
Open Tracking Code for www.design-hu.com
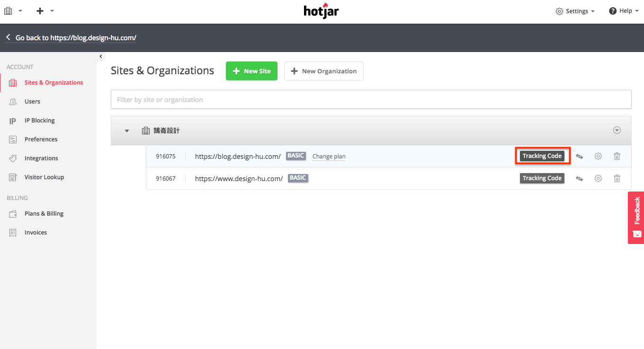[542, 178]
